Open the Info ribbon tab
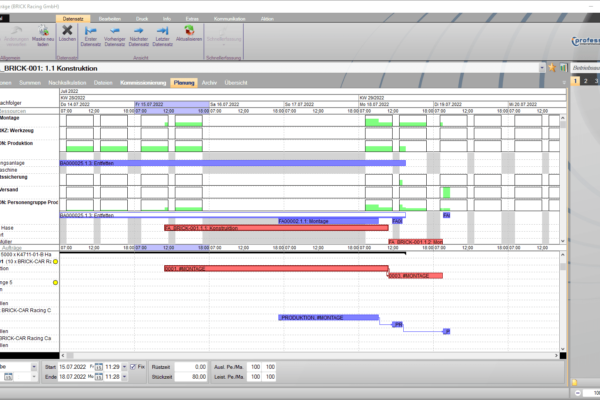The height and width of the screenshot is (400, 600). pos(167,19)
